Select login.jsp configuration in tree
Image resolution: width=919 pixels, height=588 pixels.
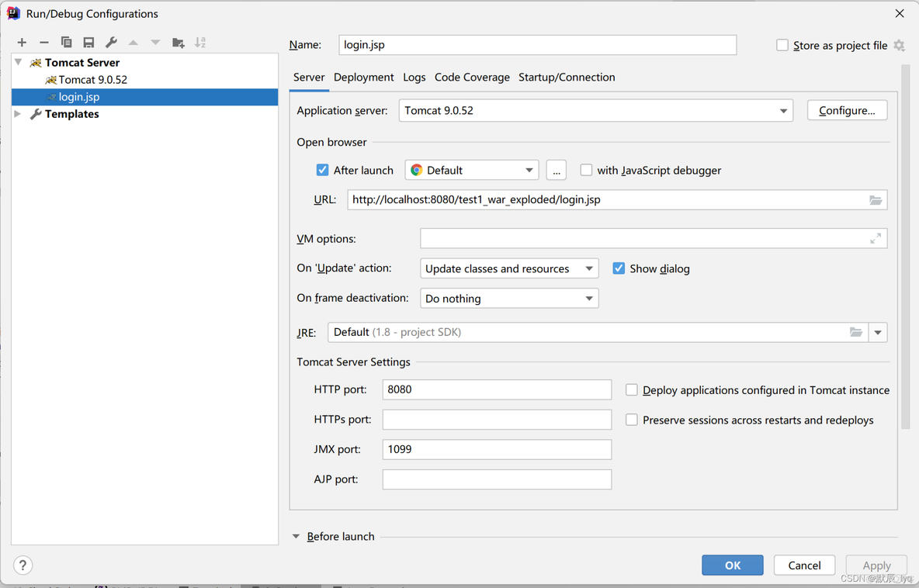(x=145, y=97)
